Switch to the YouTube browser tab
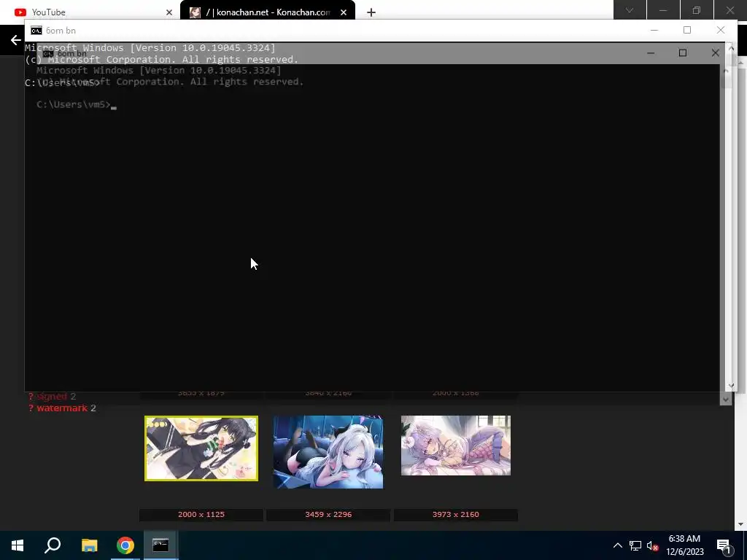747x560 pixels. [90, 12]
